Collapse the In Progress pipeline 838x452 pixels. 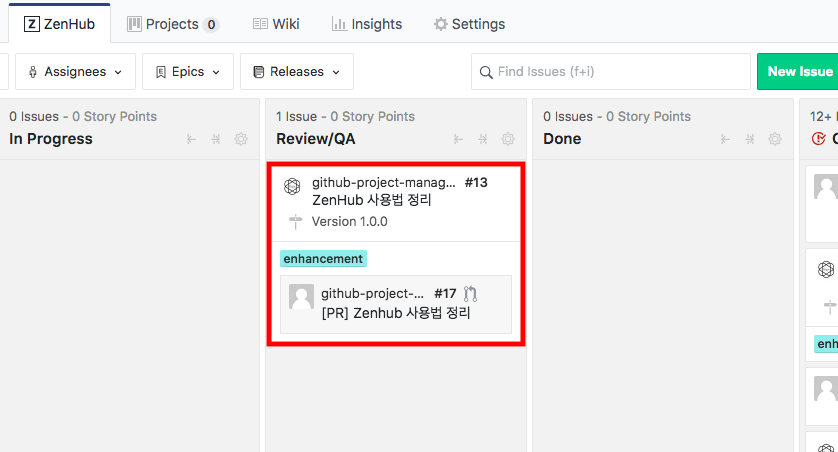[216, 139]
